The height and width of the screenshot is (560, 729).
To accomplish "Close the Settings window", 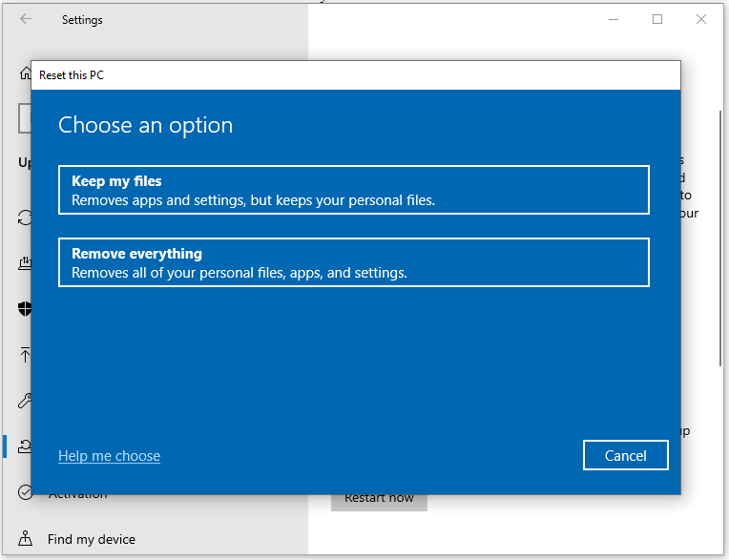I will click(701, 19).
